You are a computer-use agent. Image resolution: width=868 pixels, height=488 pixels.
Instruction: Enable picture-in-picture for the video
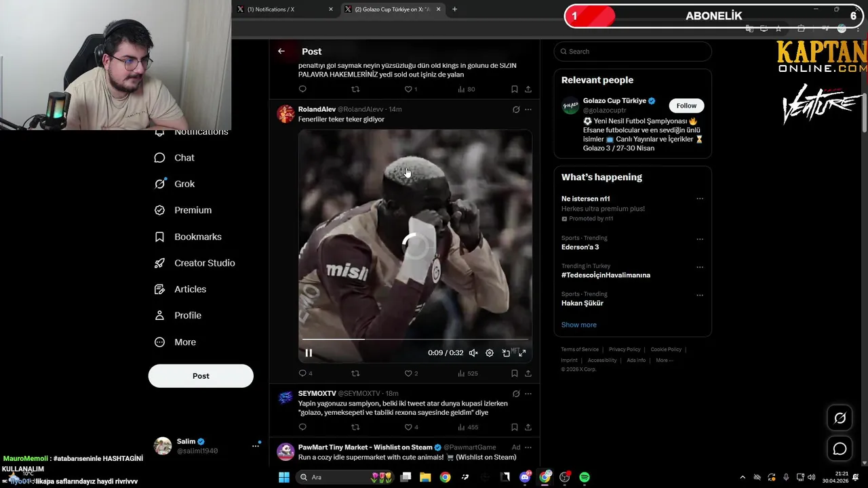506,352
